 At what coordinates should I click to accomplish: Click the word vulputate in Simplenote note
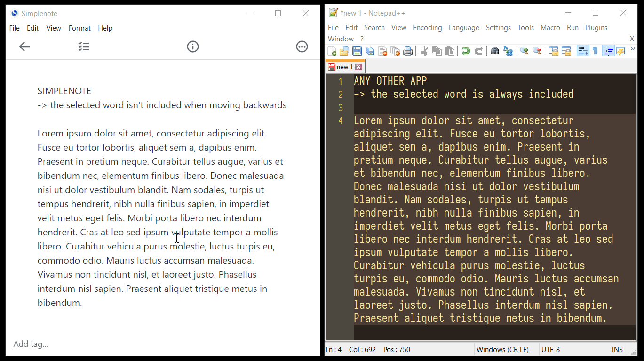click(191, 233)
